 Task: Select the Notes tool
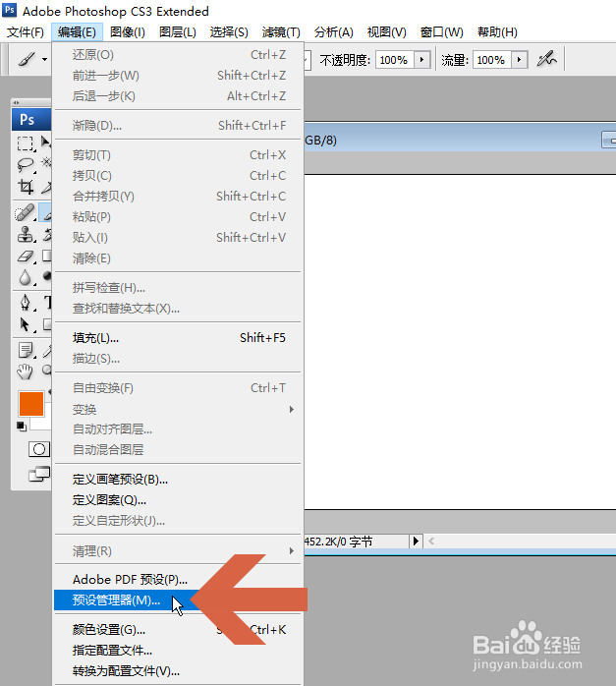click(25, 350)
